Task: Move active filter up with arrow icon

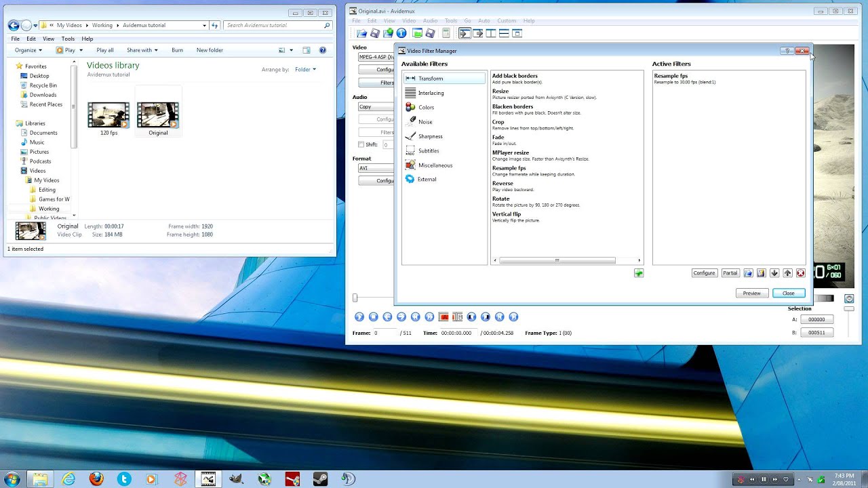Action: (x=787, y=273)
